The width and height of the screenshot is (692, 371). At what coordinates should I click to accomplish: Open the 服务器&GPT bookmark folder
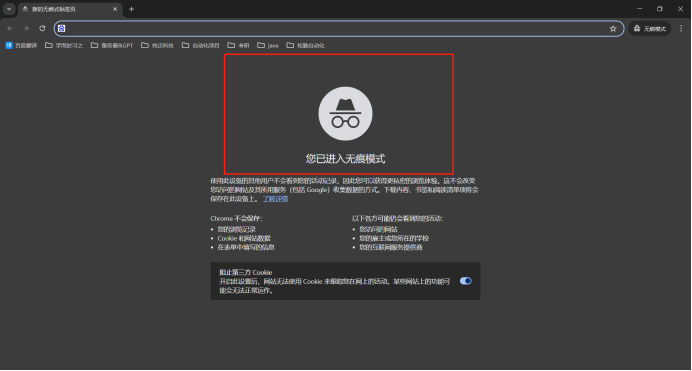112,45
